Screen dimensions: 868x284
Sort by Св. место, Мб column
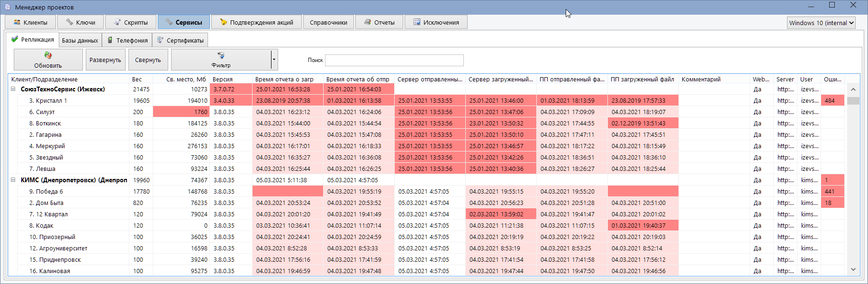point(181,79)
